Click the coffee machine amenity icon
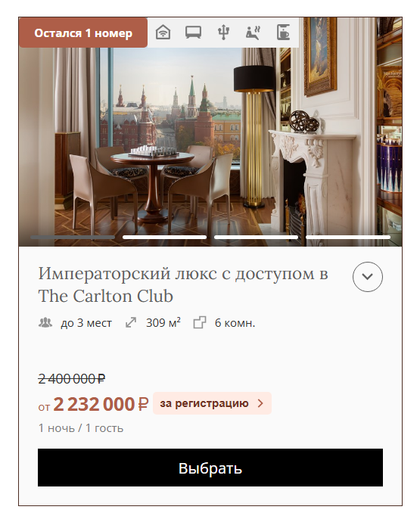Screen dimensions: 420x519 coord(283,33)
